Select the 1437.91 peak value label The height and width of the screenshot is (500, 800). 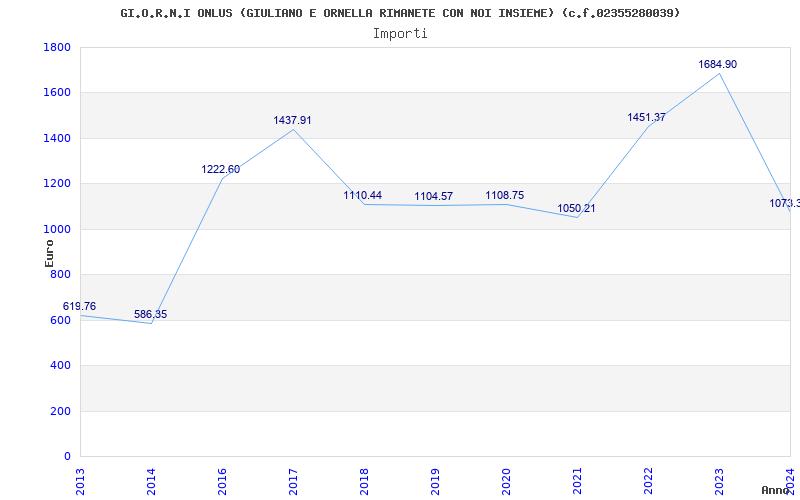point(292,120)
